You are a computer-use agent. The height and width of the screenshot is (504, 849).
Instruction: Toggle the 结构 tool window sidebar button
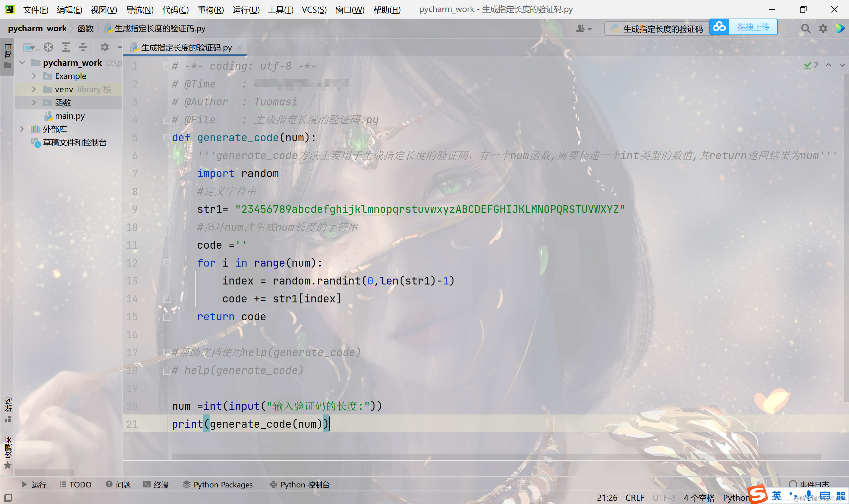coord(7,409)
